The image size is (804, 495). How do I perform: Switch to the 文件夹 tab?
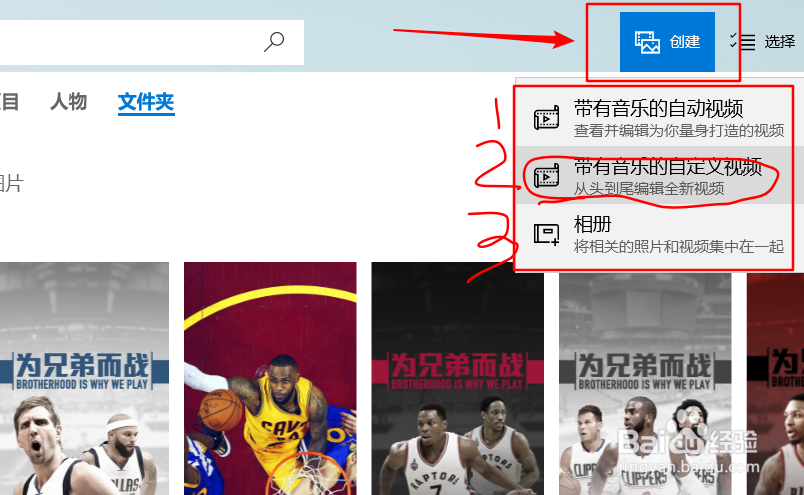146,103
